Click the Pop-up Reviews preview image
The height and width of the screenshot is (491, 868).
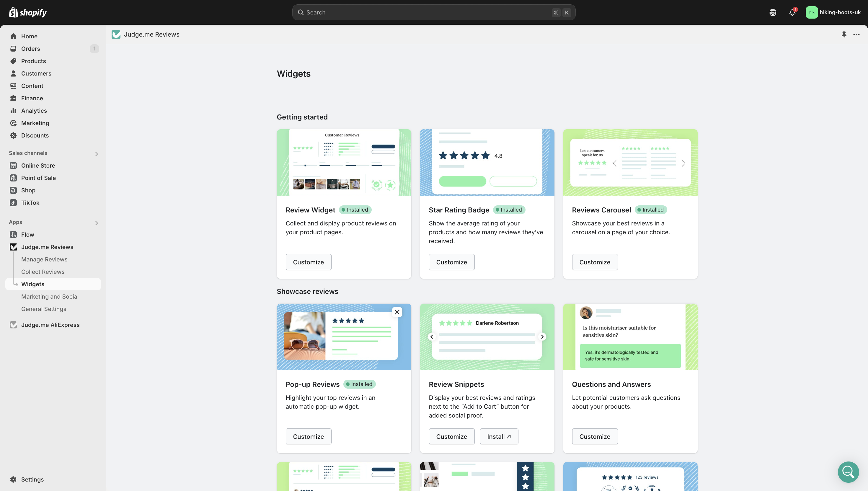(x=344, y=337)
